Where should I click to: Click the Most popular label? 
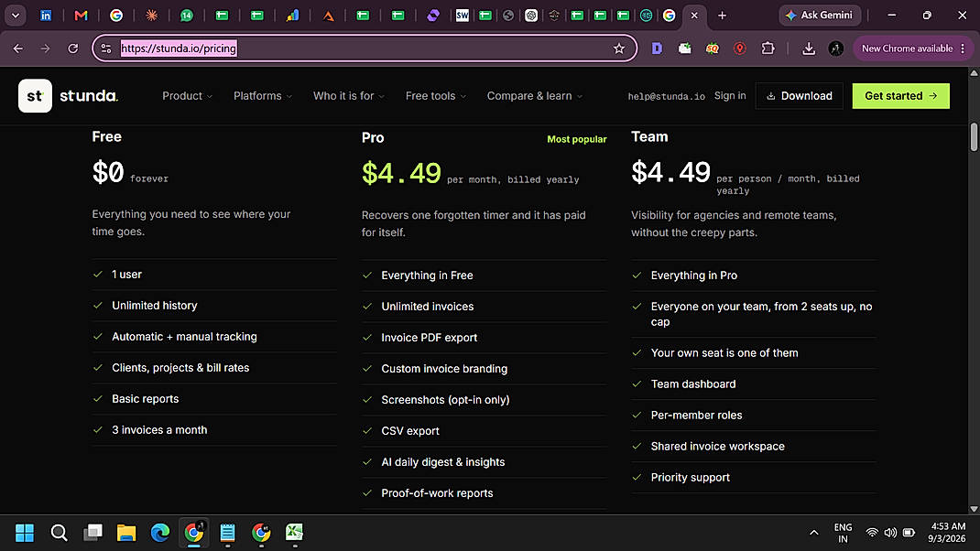pos(577,139)
